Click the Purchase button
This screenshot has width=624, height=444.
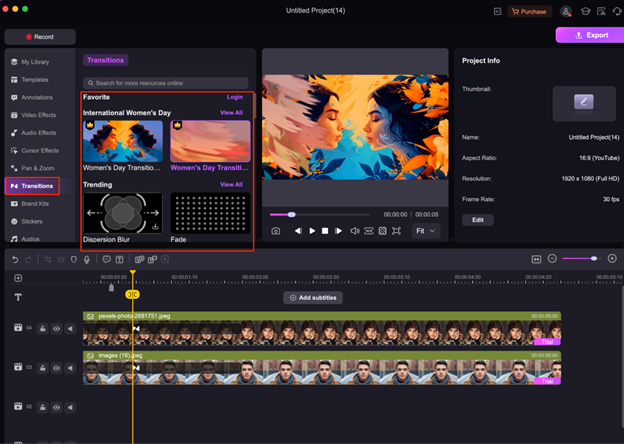pyautogui.click(x=529, y=12)
